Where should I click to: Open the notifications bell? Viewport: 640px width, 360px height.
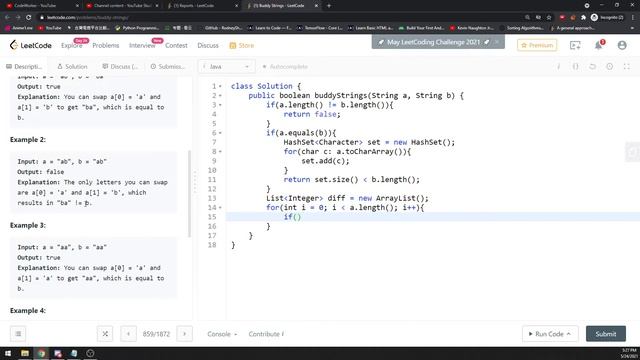(x=598, y=45)
